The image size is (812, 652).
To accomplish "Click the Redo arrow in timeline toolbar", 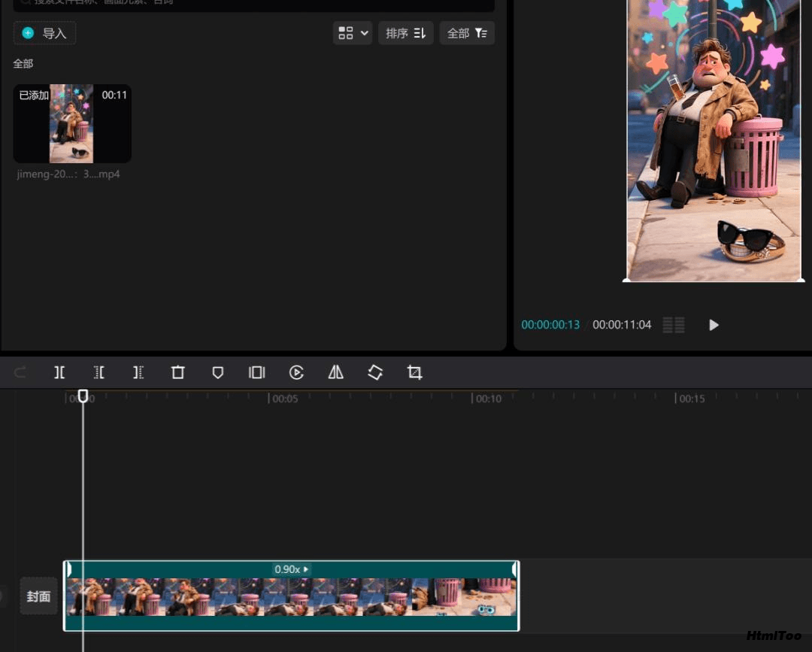I will [20, 372].
